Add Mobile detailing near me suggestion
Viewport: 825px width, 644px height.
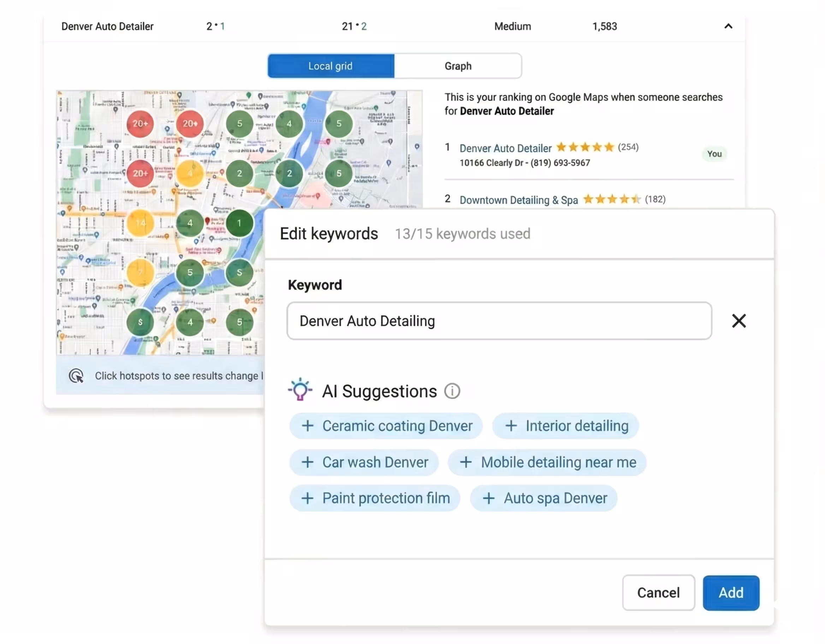pyautogui.click(x=547, y=462)
